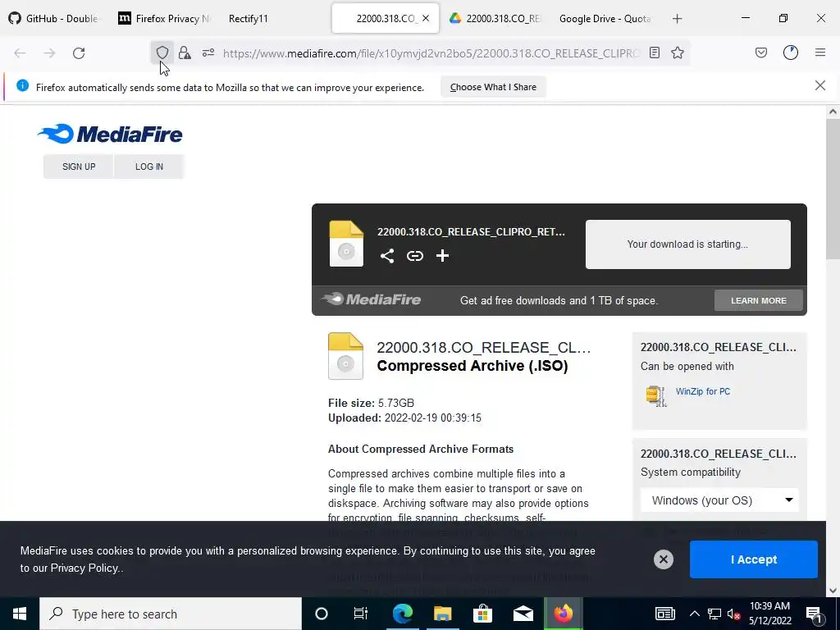Click the forward navigation arrow
This screenshot has height=630, width=840.
click(49, 53)
